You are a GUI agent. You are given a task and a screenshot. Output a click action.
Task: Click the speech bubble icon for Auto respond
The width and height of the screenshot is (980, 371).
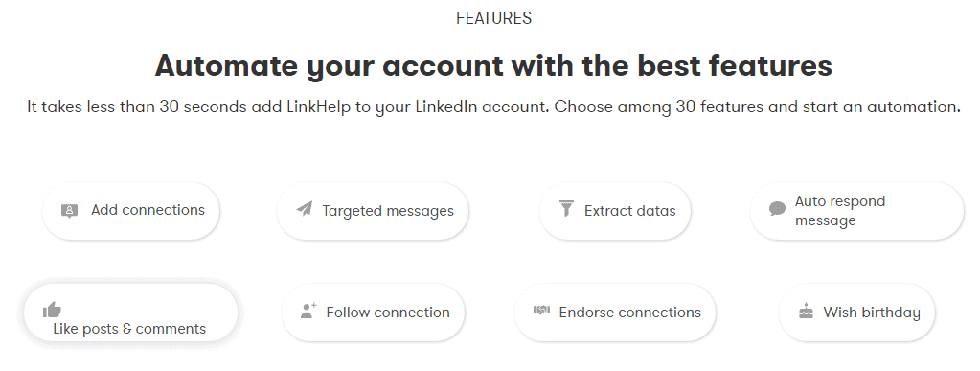click(x=777, y=209)
